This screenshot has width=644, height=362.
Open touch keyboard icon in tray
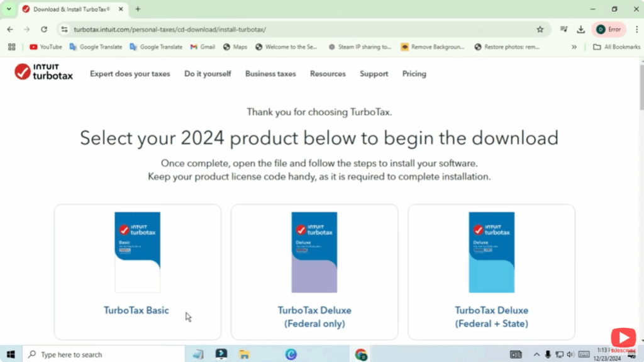(x=584, y=354)
